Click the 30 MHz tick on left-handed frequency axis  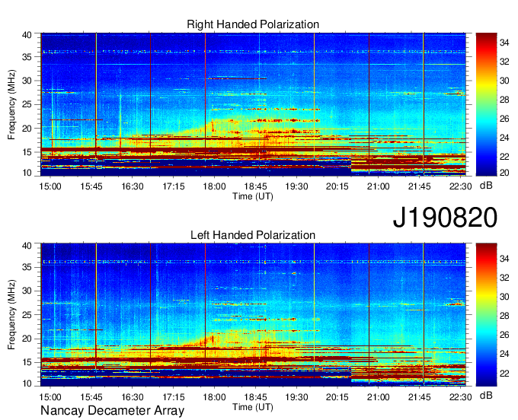[x=27, y=291]
